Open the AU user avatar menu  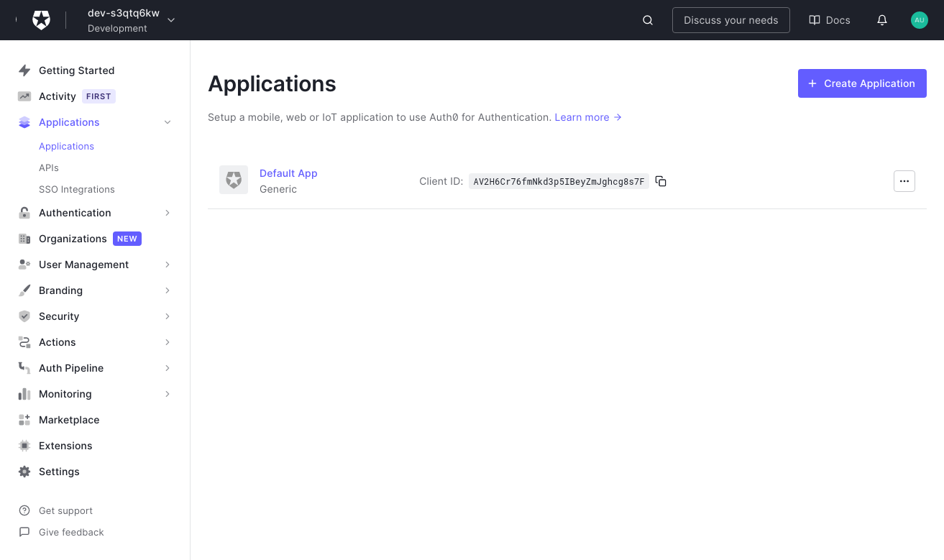(920, 20)
